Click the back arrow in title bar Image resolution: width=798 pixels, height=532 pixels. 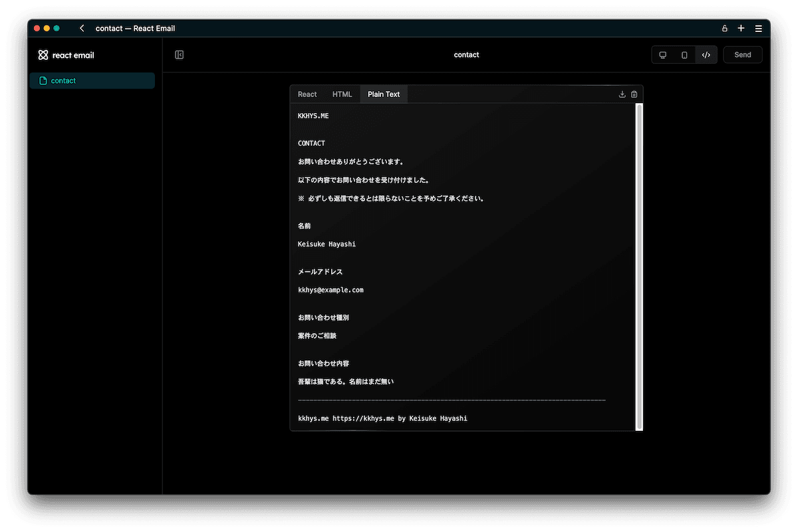81,28
